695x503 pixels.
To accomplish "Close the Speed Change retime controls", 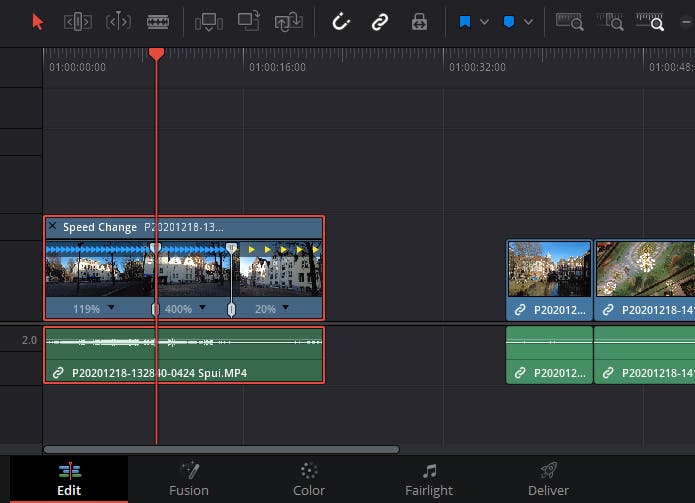I will pos(53,227).
